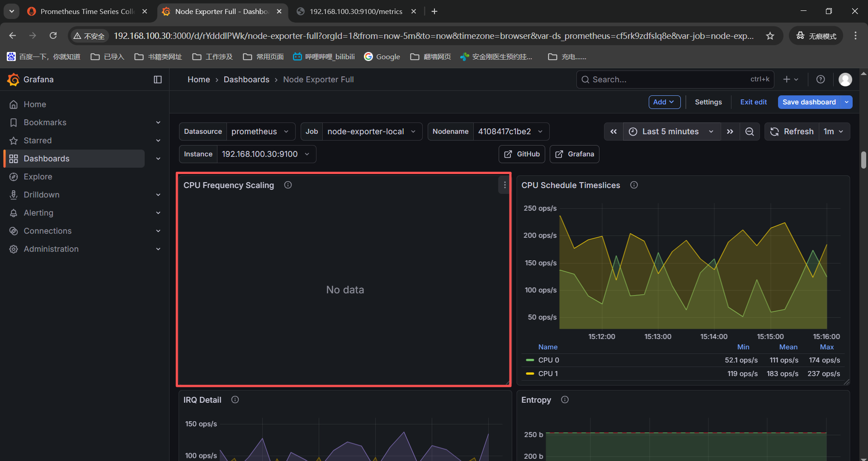
Task: Open Bookmarks in the sidebar
Action: (45, 122)
